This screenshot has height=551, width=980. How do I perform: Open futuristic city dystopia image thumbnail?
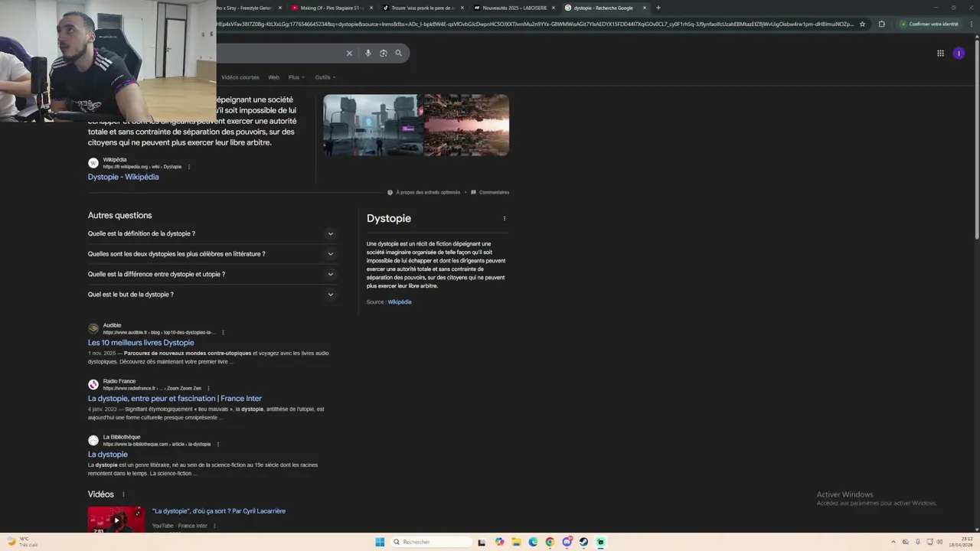(371, 125)
